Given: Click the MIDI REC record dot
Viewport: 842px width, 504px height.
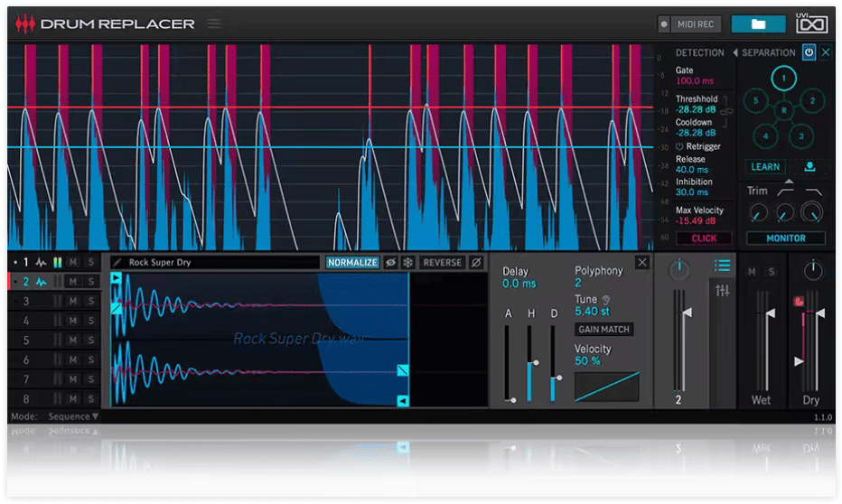Looking at the screenshot, I should pos(664,24).
